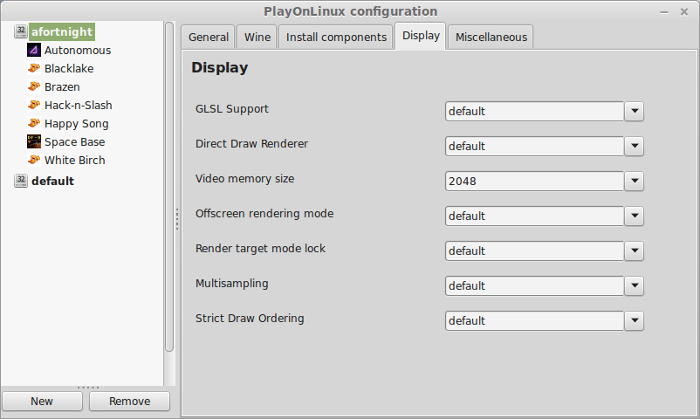Select the Display tab
The width and height of the screenshot is (700, 419).
[421, 36]
